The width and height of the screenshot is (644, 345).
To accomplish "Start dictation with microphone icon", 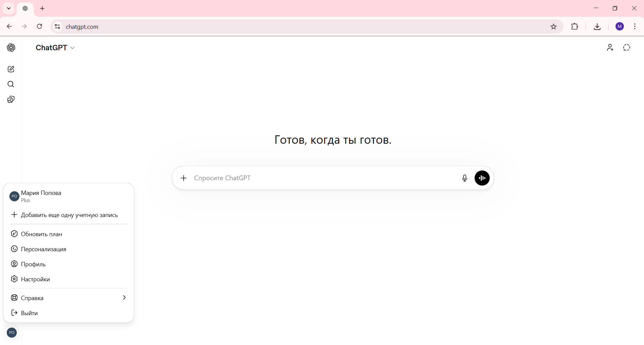I will click(465, 178).
